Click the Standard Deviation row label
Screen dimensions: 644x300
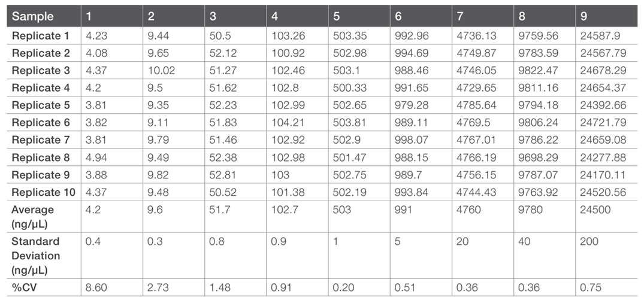pos(36,255)
